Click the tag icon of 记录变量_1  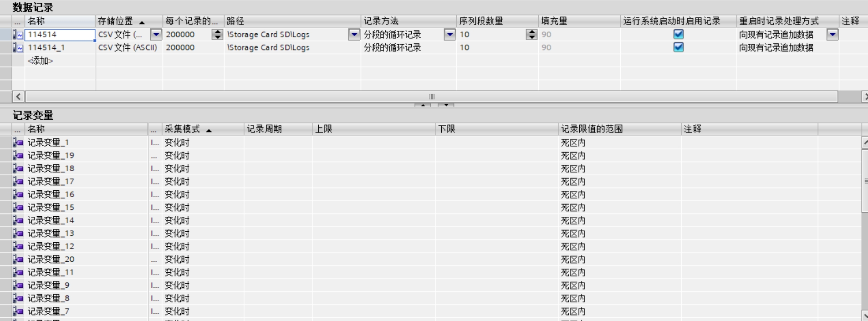pos(18,143)
